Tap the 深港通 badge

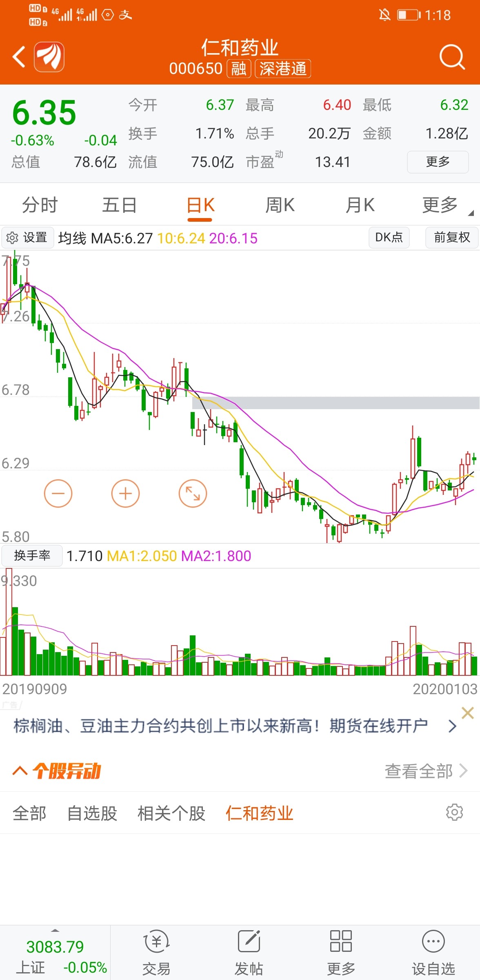[x=283, y=69]
